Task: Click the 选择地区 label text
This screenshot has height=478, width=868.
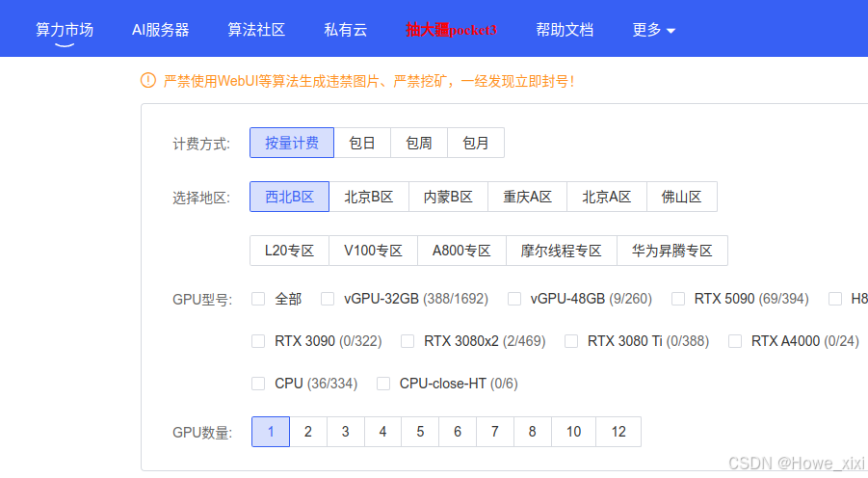Action: 201,198
